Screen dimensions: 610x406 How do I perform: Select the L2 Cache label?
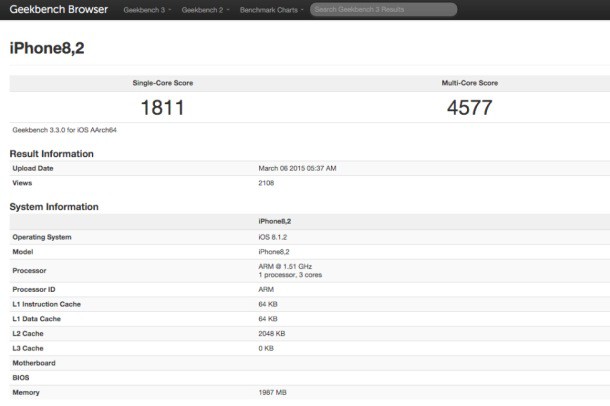coord(28,334)
